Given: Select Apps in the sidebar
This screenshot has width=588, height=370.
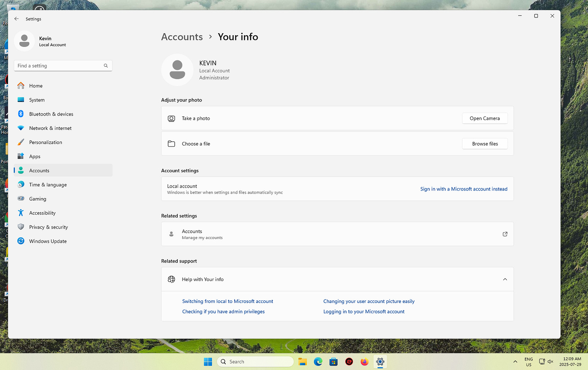Looking at the screenshot, I should (63, 156).
